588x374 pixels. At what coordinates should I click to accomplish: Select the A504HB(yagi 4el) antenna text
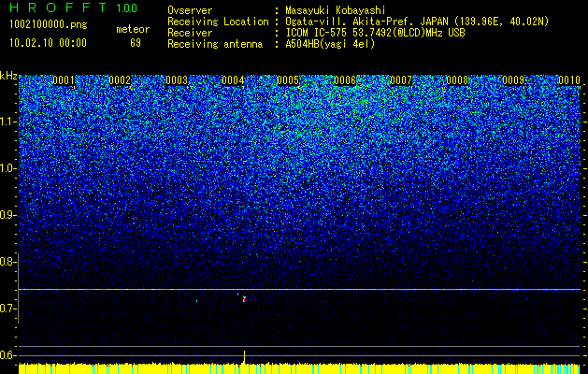[330, 44]
